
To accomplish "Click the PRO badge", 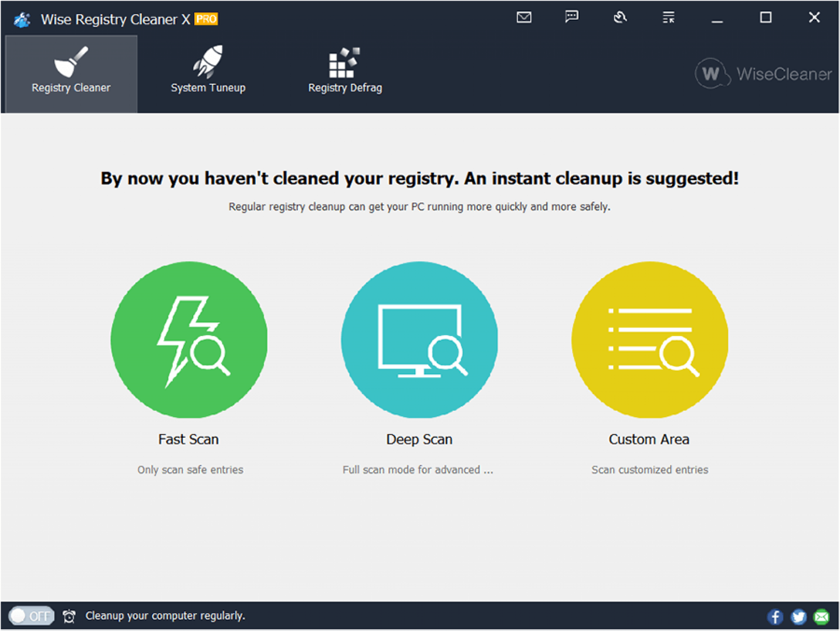I will point(206,19).
